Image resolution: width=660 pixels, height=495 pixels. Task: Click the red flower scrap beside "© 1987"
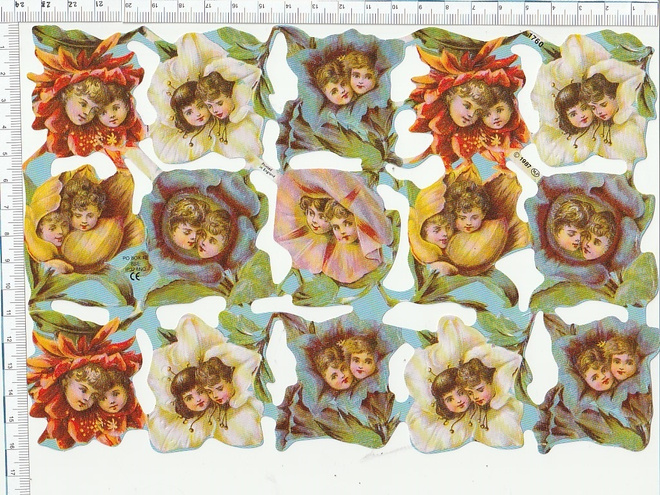[466, 99]
